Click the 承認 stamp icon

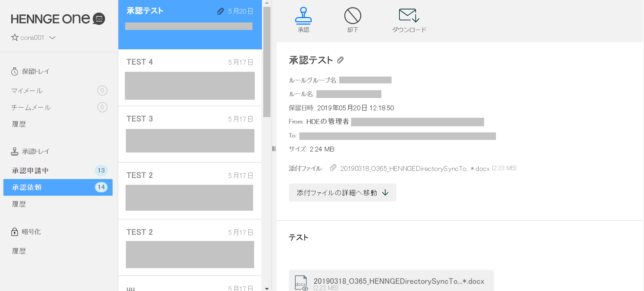pyautogui.click(x=303, y=15)
